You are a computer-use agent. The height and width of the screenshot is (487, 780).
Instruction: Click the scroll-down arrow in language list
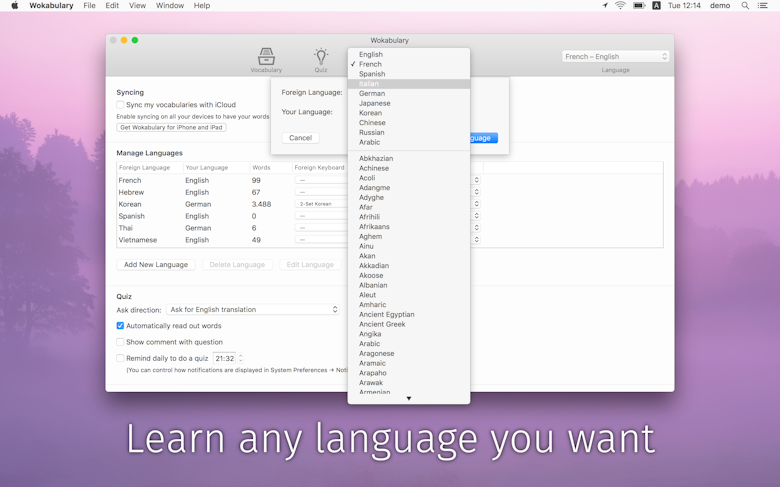pyautogui.click(x=408, y=398)
